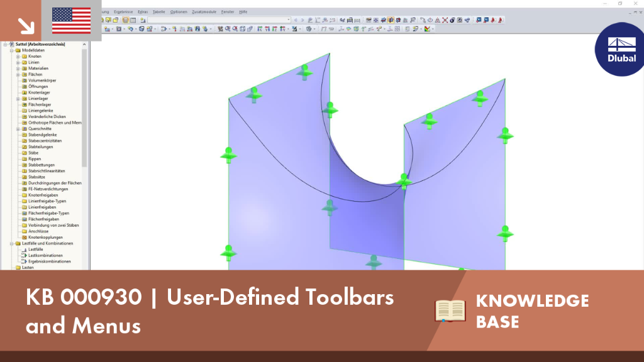The width and height of the screenshot is (644, 362).
Task: Click the print report icon
Action: [x=350, y=20]
